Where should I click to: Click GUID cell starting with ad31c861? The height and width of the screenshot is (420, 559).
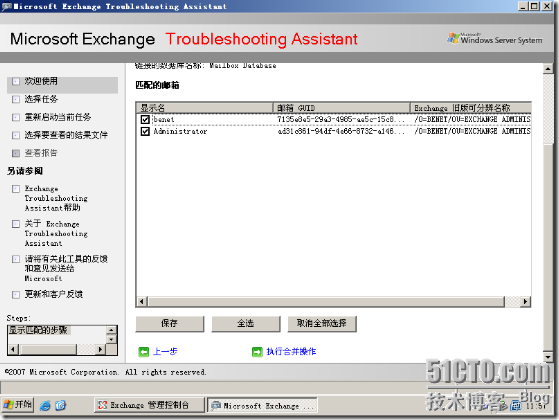click(x=341, y=132)
